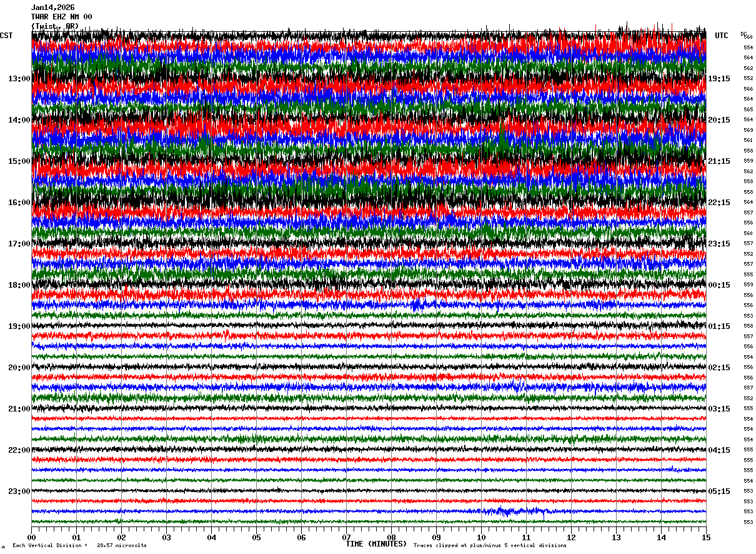The width and height of the screenshot is (756, 554).
Task: Pick the 17:00 CST time label
Action: [x=19, y=244]
